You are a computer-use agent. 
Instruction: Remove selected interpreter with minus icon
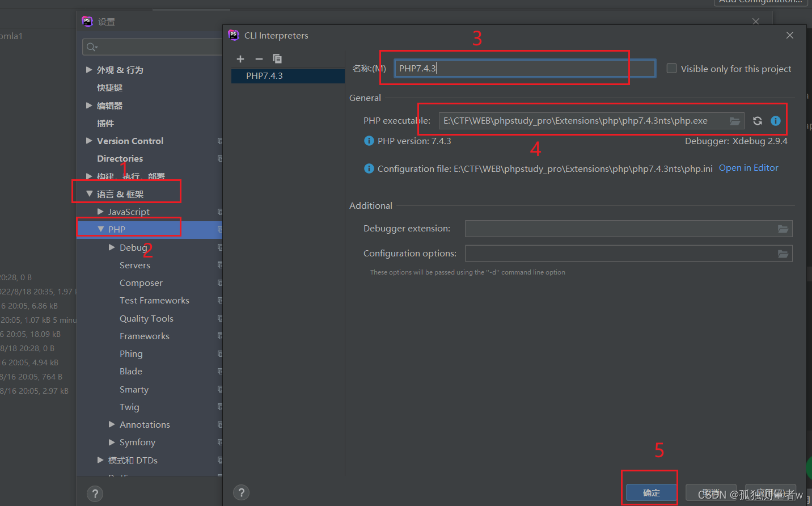[x=259, y=59]
